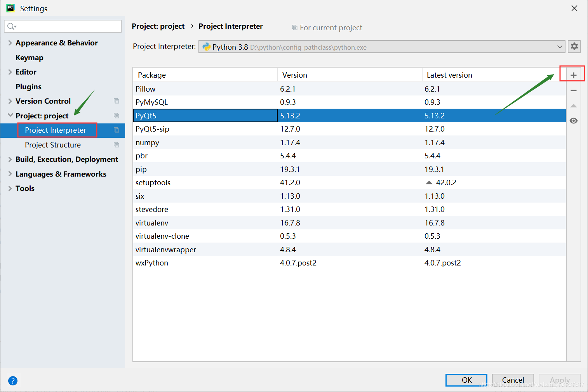This screenshot has height=392, width=588.
Task: Click the upgrade arrow next to setuptools 42.0.2
Action: click(x=429, y=182)
